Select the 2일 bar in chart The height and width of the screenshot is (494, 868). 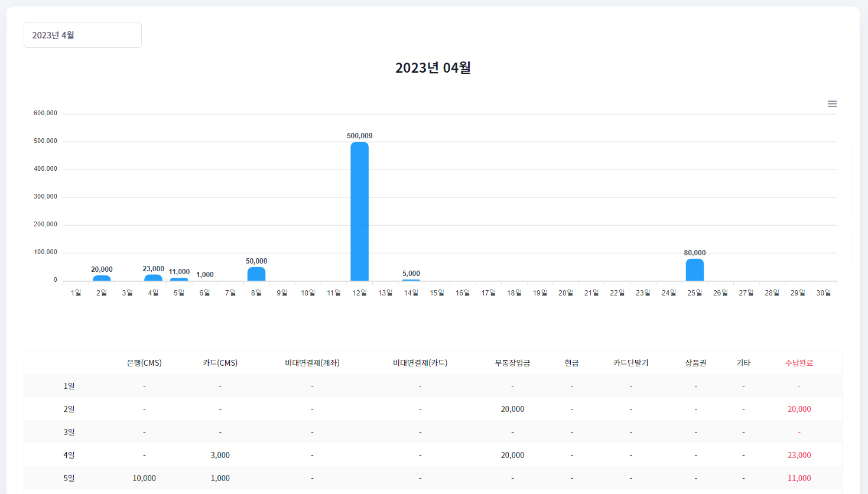tap(102, 278)
